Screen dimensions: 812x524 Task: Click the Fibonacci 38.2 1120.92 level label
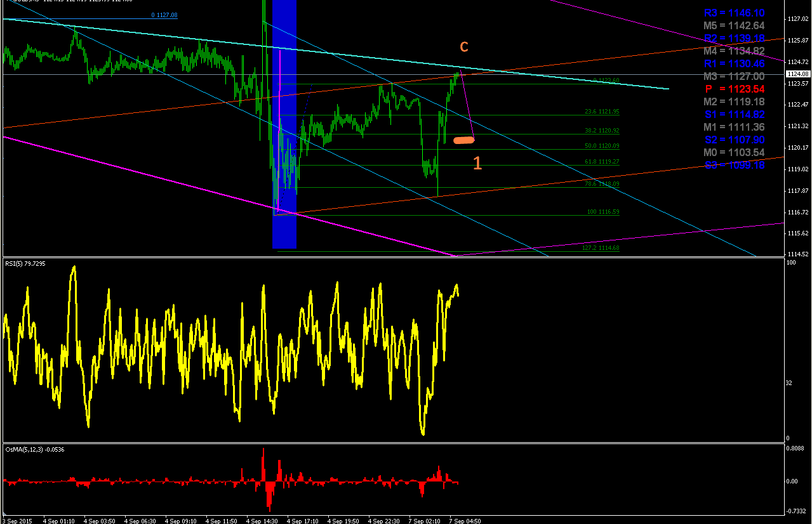[x=602, y=131]
